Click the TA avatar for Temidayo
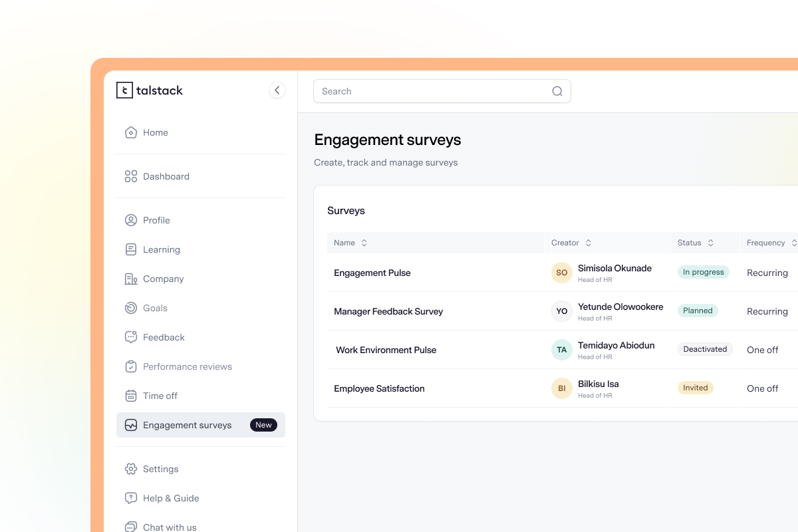This screenshot has height=532, width=798. click(562, 350)
